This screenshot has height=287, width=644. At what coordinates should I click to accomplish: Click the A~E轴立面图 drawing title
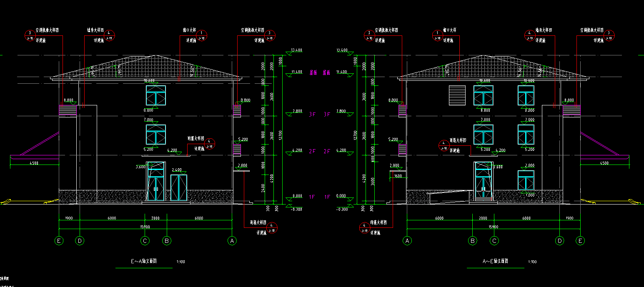click(x=495, y=262)
